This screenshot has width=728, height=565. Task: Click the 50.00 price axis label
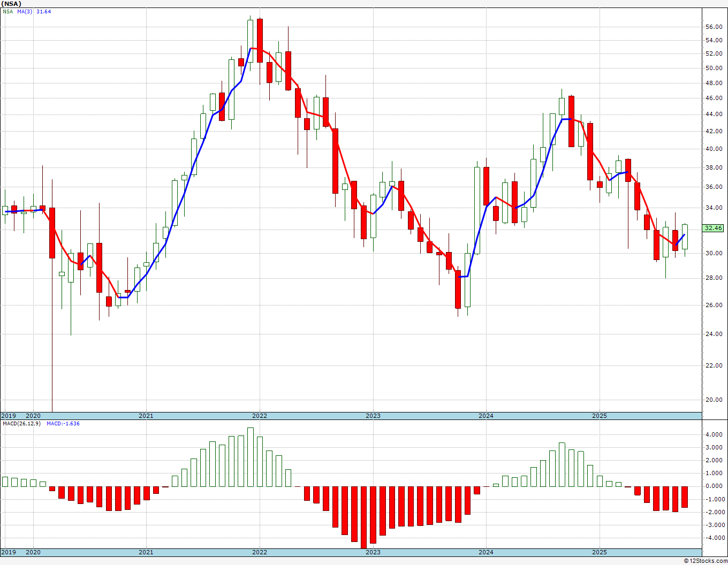pos(713,68)
